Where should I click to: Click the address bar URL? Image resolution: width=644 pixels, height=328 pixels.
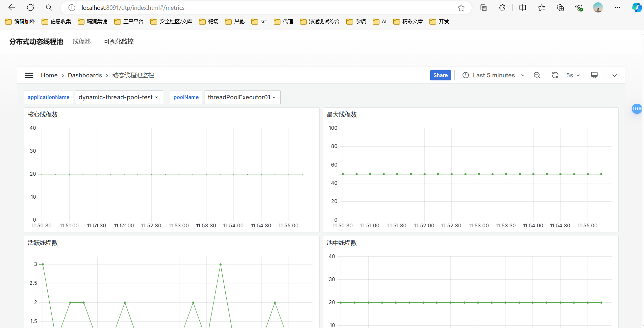(133, 8)
